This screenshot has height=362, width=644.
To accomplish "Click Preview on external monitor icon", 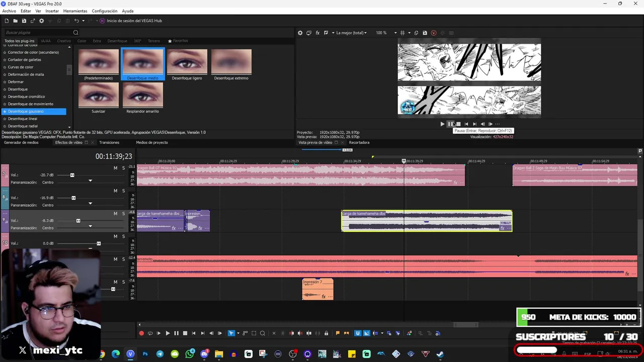I will tap(309, 33).
